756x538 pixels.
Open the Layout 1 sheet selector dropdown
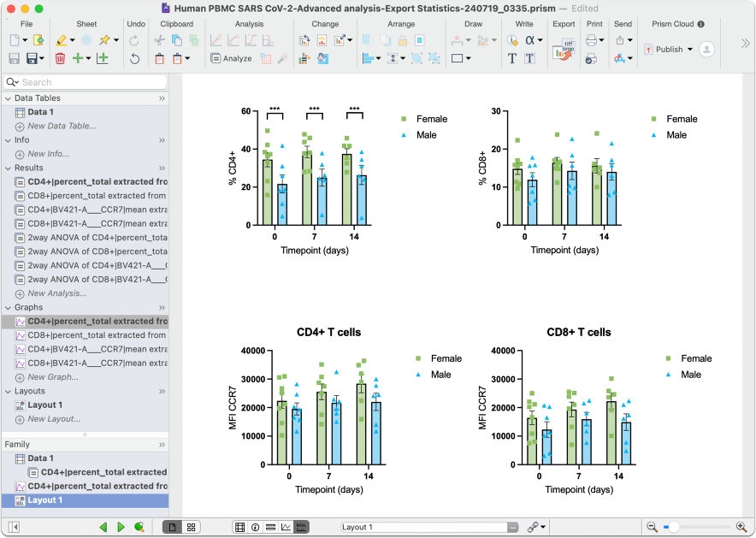point(512,528)
